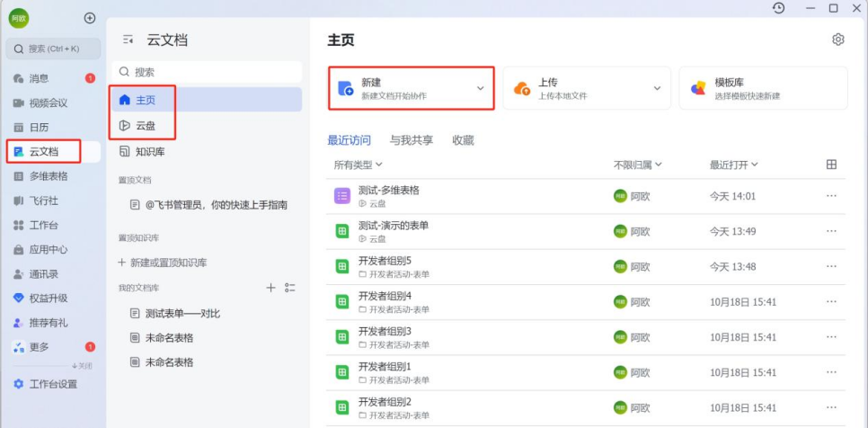Expand the 上传 local file dropdown
Viewport: 868px width, 428px height.
[x=657, y=88]
